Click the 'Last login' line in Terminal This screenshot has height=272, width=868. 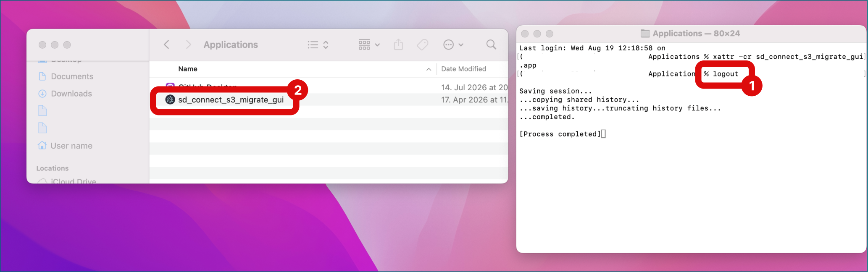(592, 48)
